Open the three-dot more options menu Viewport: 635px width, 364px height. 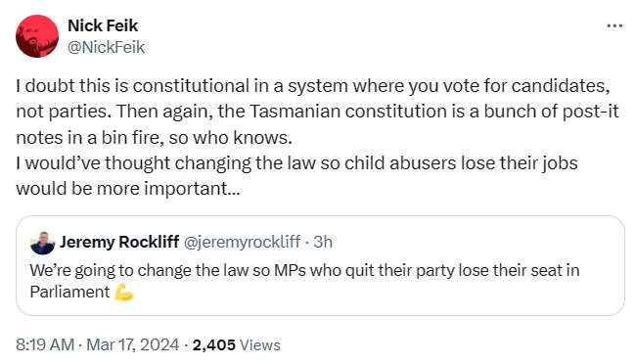pos(614,26)
